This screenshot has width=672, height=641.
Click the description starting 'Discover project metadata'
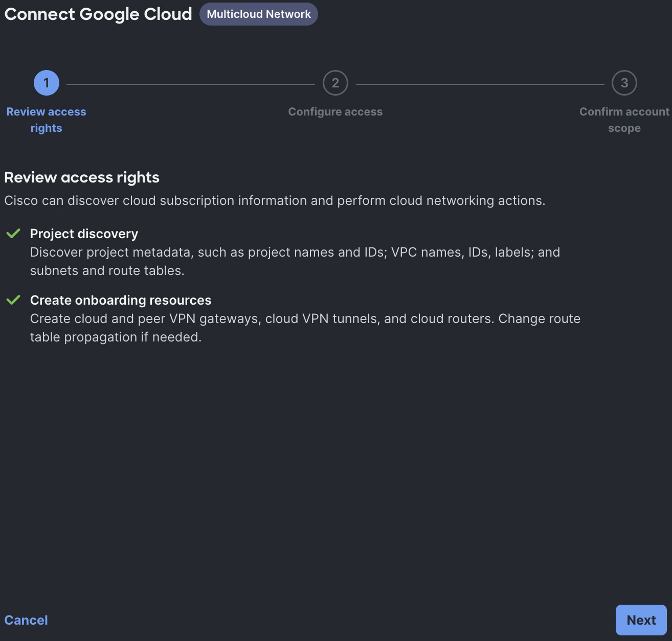point(295,261)
